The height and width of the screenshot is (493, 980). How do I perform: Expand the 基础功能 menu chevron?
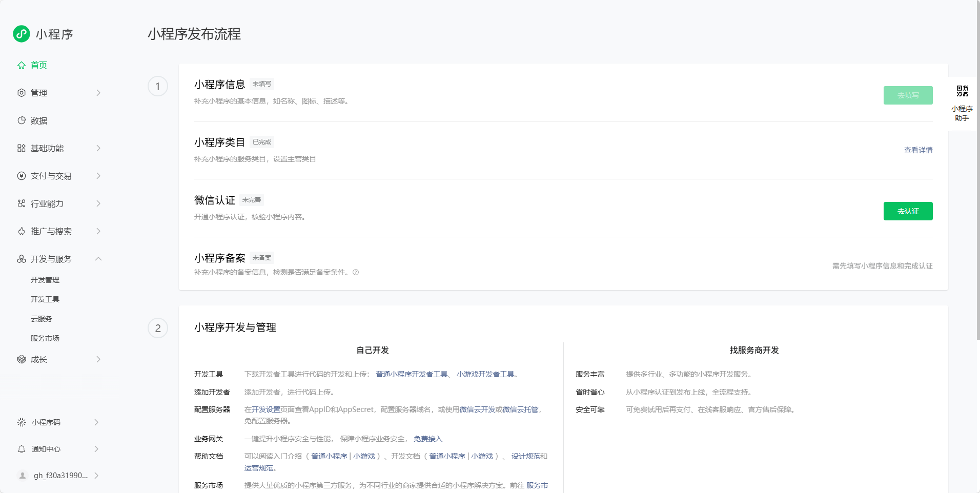98,148
